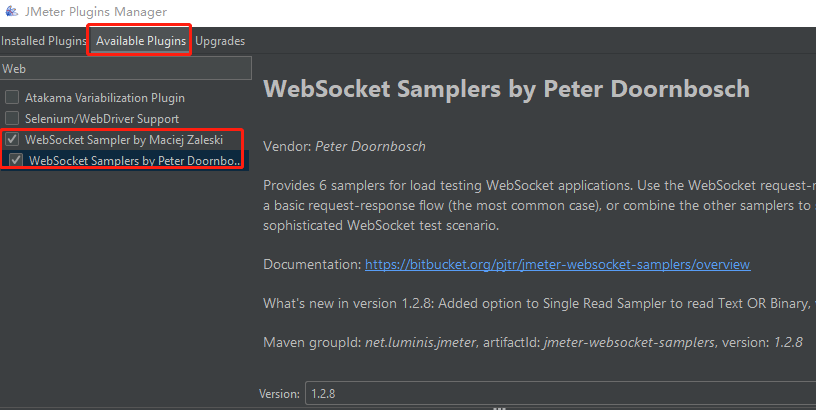Open the Available Plugins tab
Image resolution: width=816 pixels, height=410 pixels.
(x=141, y=41)
